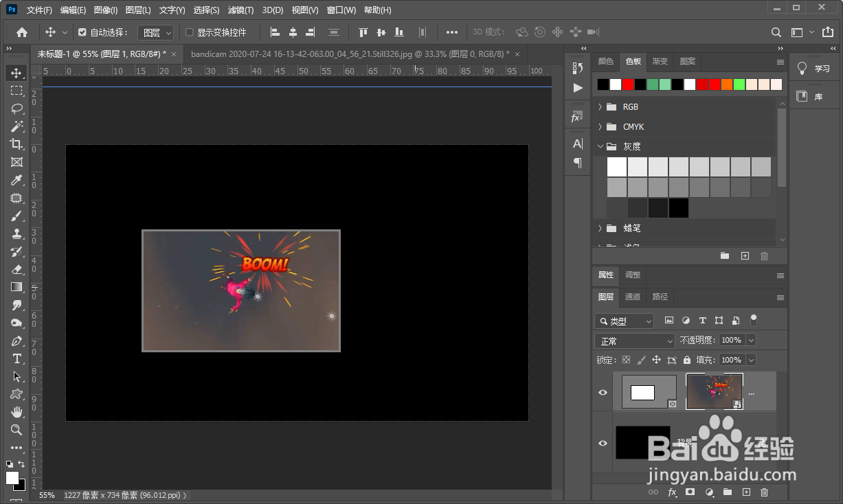
Task: Open the Layers panel menu
Action: coord(780,297)
